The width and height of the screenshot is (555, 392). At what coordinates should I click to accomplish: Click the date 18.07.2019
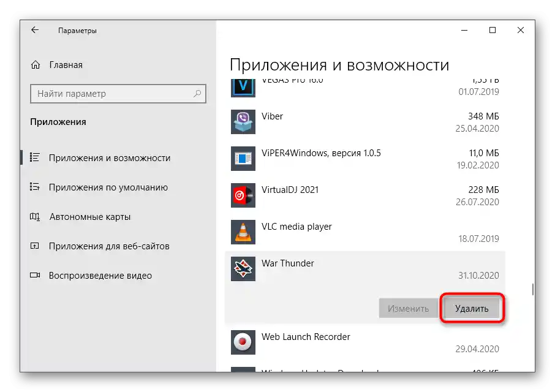pyautogui.click(x=478, y=239)
